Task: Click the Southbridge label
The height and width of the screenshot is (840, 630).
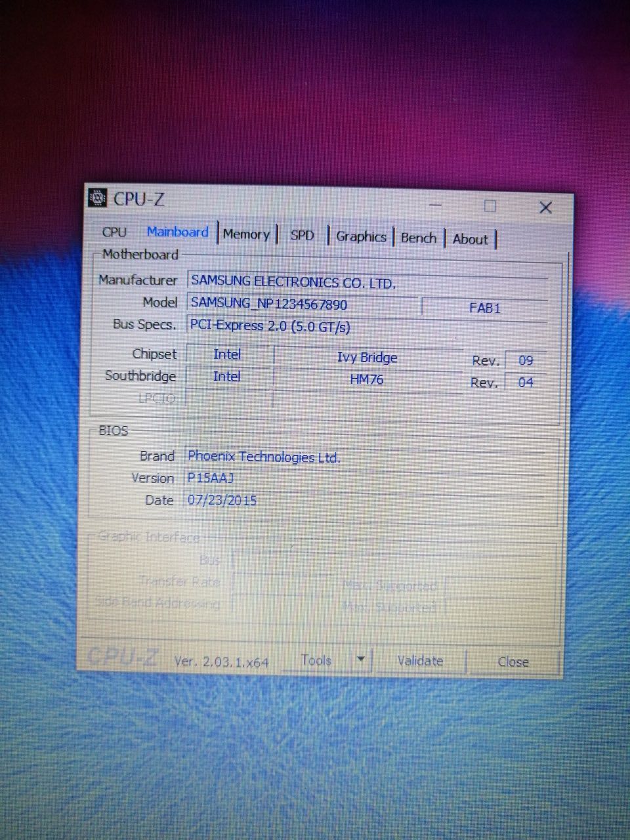Action: [x=140, y=376]
